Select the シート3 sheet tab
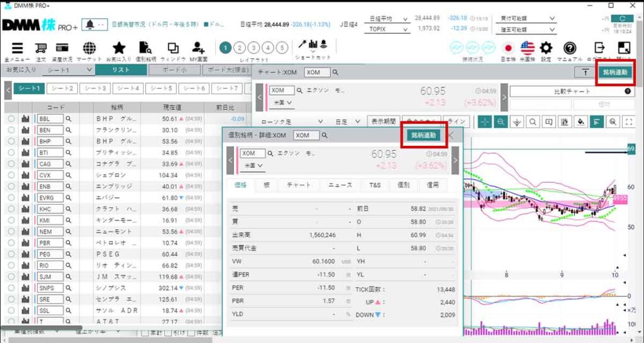 click(95, 88)
